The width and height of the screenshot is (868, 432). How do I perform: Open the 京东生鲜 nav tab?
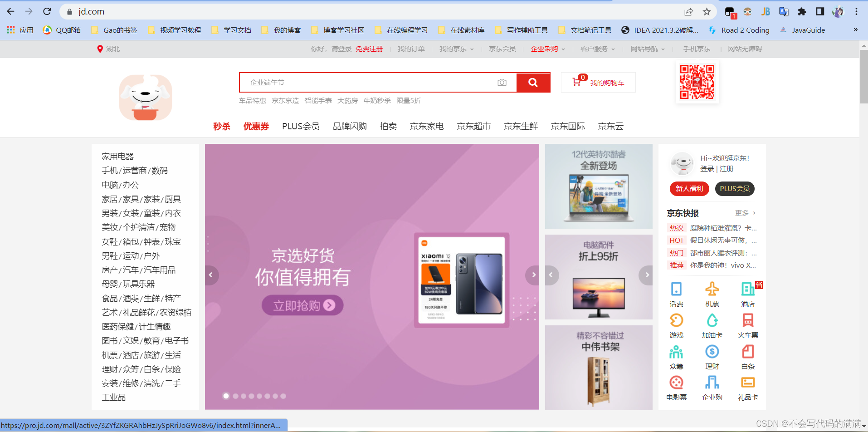[521, 126]
